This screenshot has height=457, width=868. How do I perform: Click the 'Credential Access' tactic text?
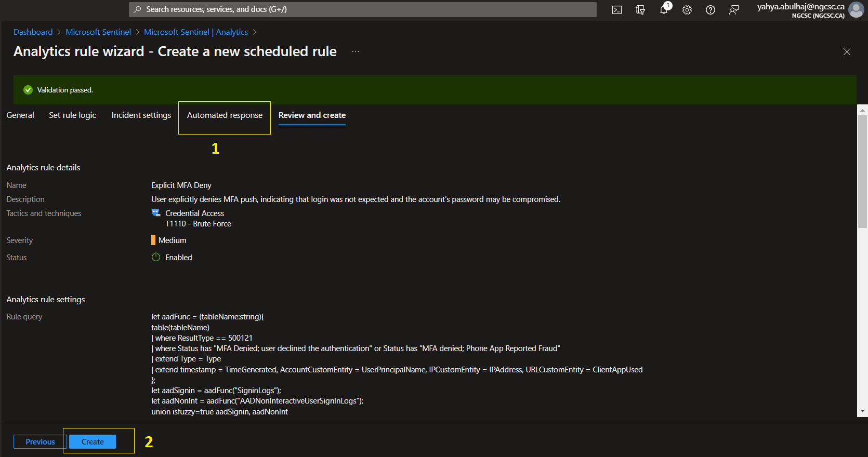(x=194, y=213)
